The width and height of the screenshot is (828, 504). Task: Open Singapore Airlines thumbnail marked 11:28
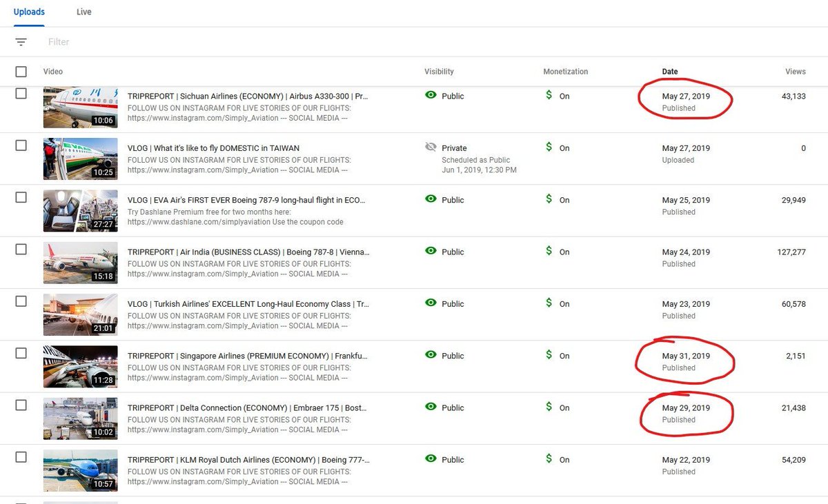tap(80, 367)
